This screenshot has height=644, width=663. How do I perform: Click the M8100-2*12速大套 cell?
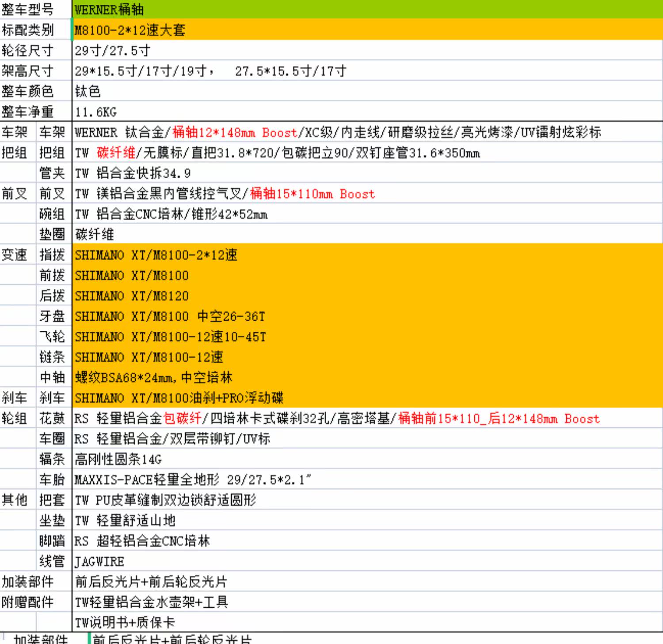click(367, 30)
